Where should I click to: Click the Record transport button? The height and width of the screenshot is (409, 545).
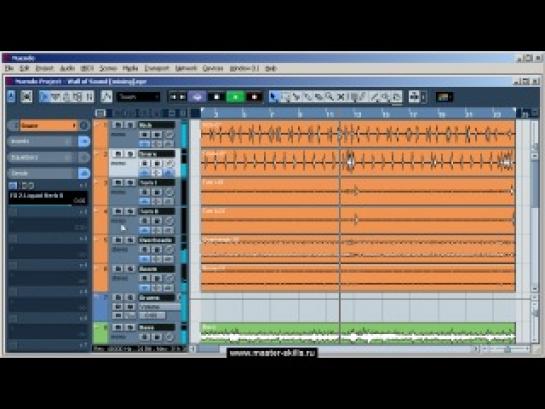[254, 97]
